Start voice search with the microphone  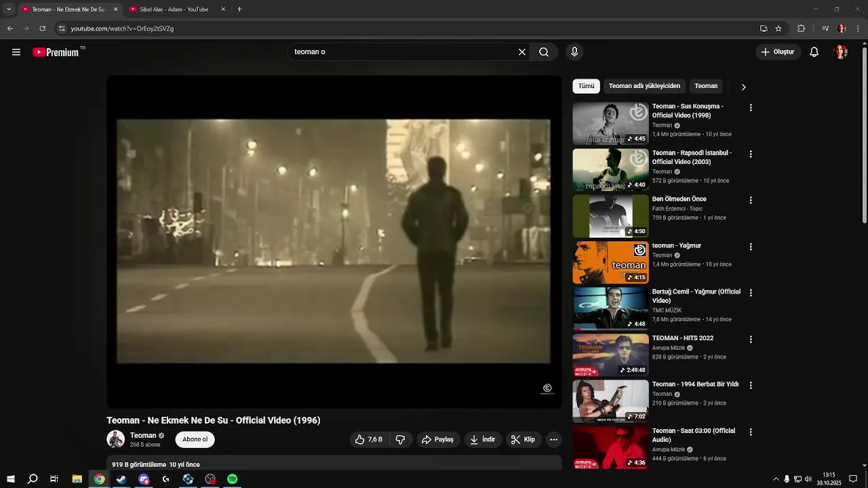pyautogui.click(x=574, y=52)
